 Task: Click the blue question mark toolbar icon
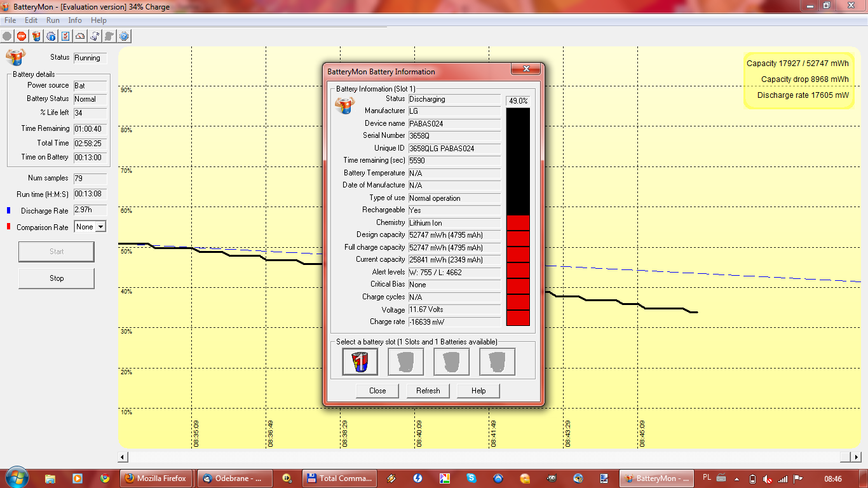(x=124, y=36)
